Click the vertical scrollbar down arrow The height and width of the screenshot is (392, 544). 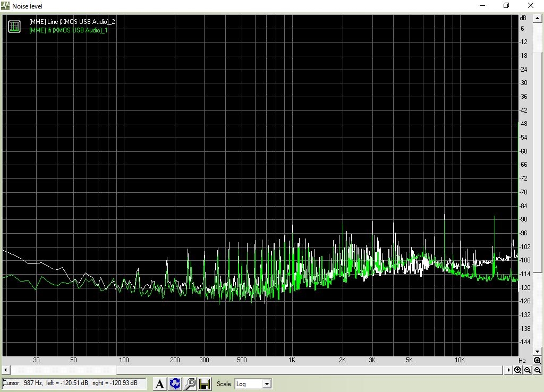[538, 352]
